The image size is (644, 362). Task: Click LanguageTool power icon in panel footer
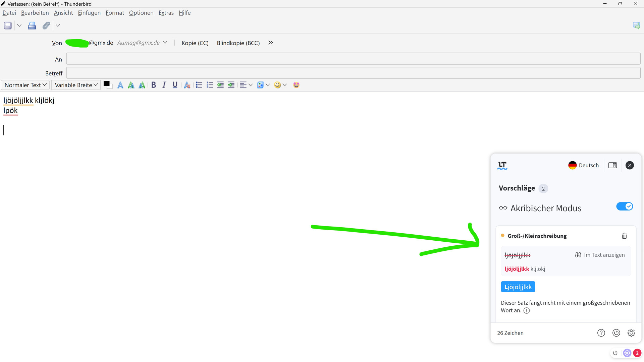(616, 333)
